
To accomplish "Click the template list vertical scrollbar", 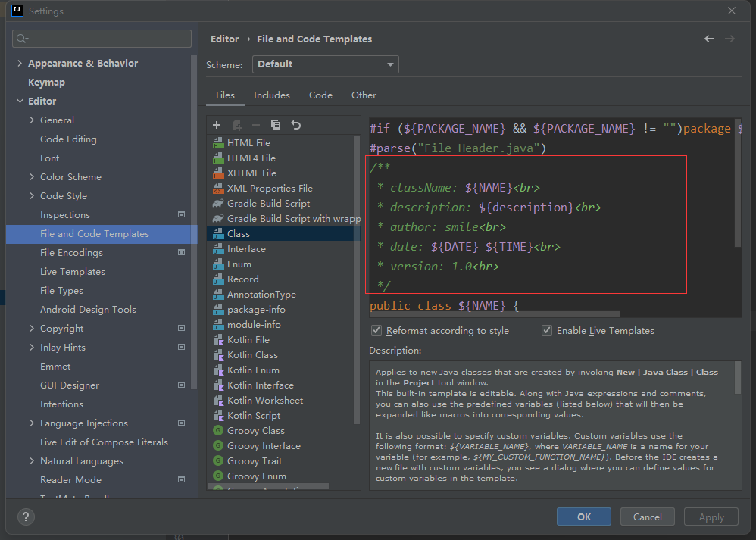I will click(357, 279).
